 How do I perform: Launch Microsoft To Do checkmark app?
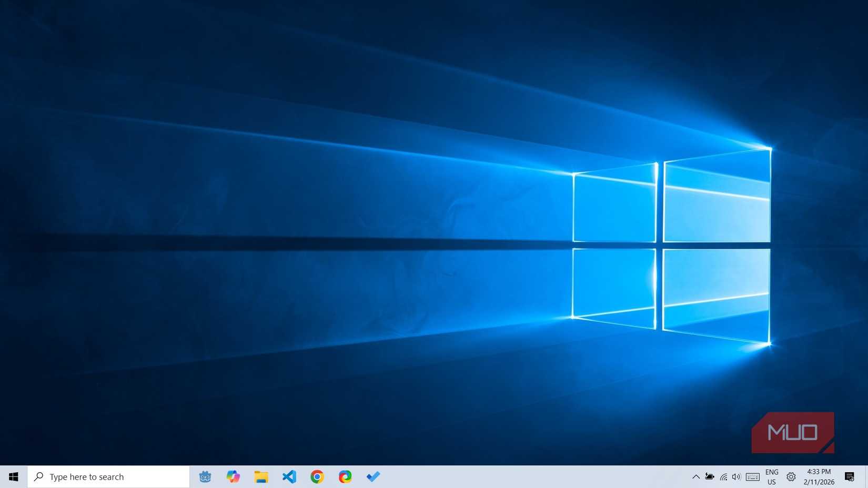click(373, 476)
